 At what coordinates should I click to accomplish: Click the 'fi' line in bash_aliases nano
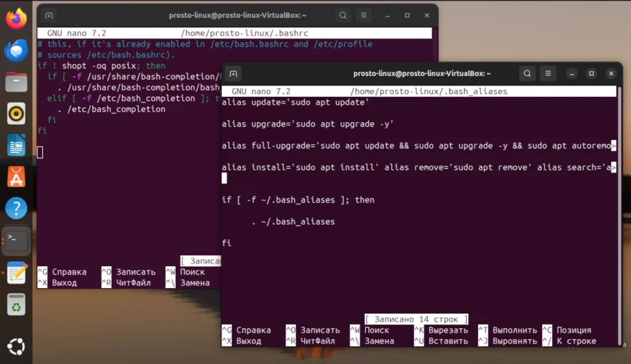pos(227,243)
